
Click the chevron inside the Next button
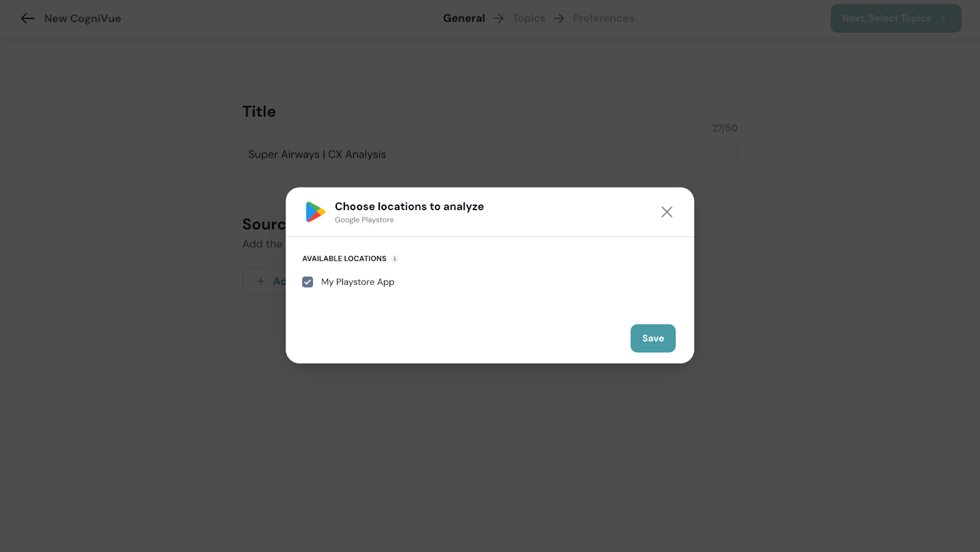pos(943,18)
